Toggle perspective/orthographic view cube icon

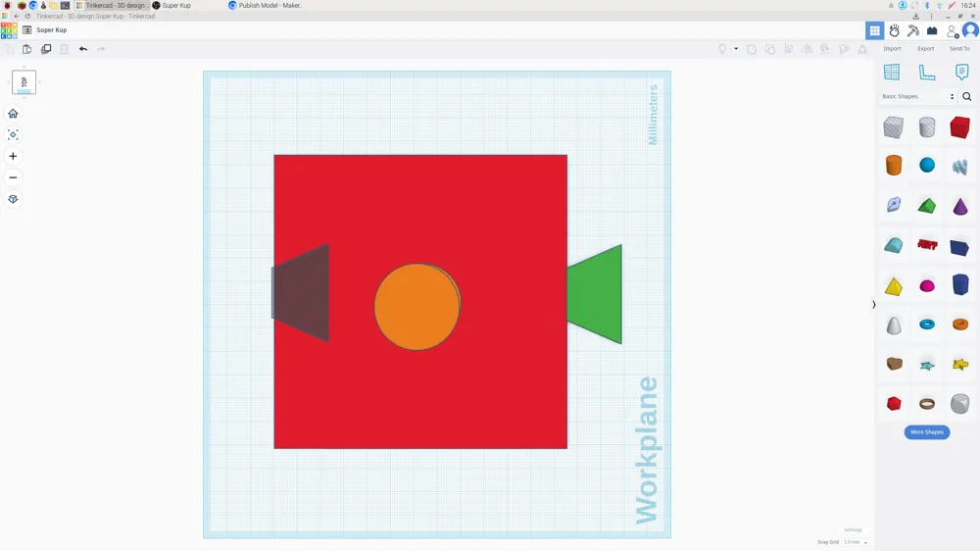point(13,199)
